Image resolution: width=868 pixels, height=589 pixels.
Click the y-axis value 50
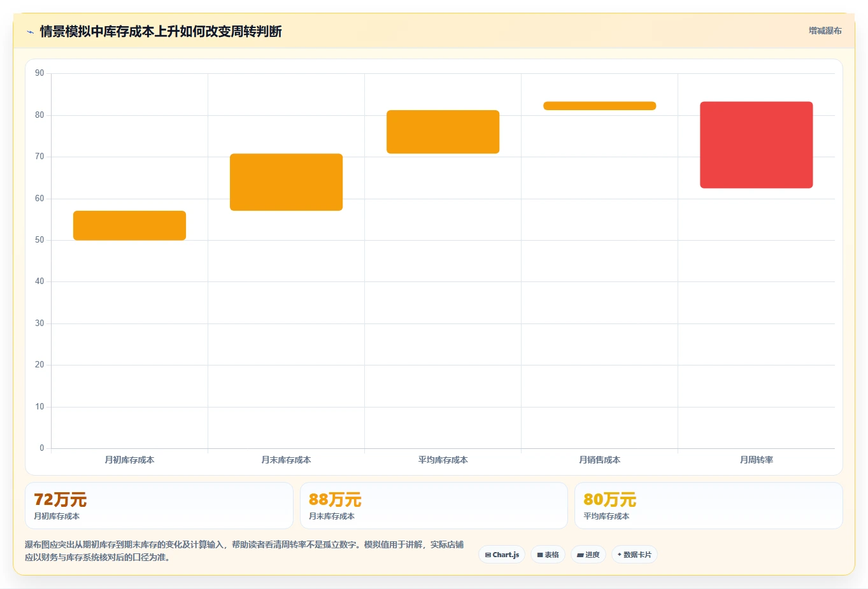point(39,240)
